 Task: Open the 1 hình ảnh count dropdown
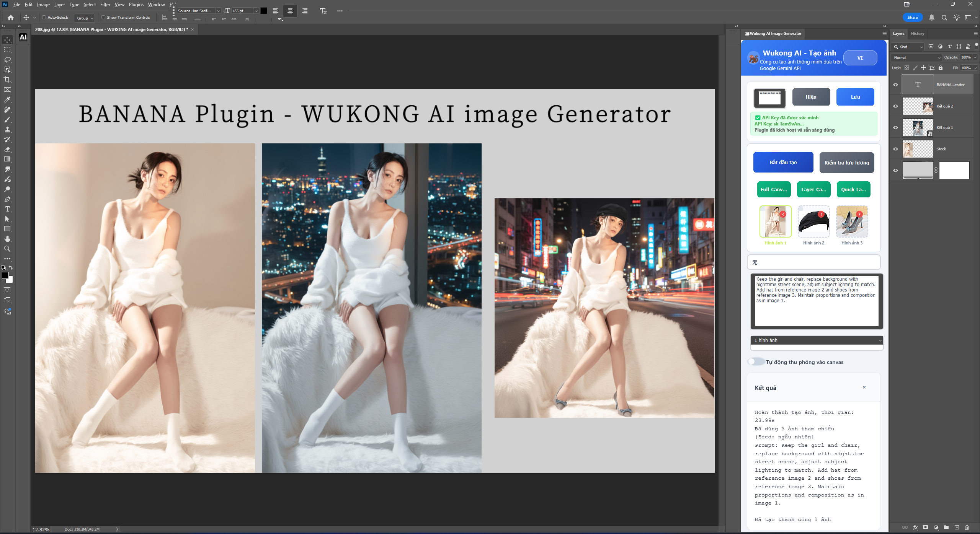(x=817, y=340)
